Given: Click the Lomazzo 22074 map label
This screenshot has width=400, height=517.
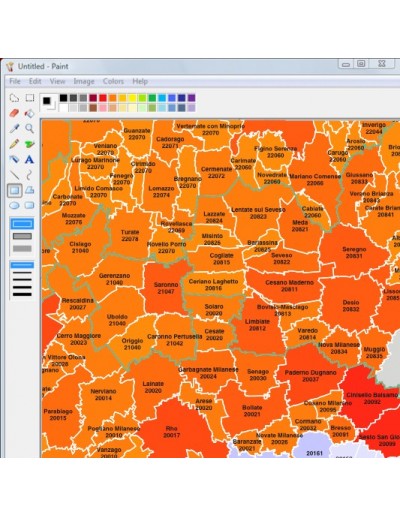Looking at the screenshot, I should click(161, 192).
